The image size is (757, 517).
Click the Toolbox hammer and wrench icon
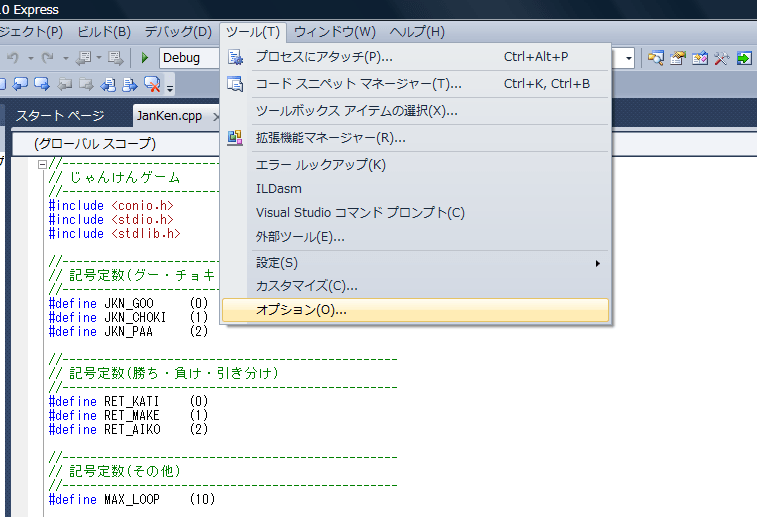click(x=721, y=58)
